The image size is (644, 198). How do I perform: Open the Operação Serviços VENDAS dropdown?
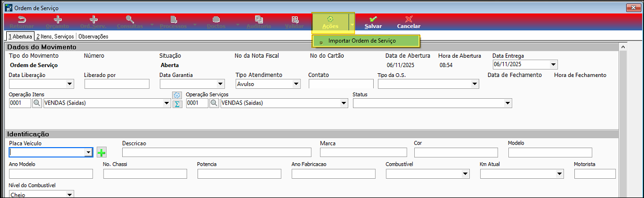point(344,103)
